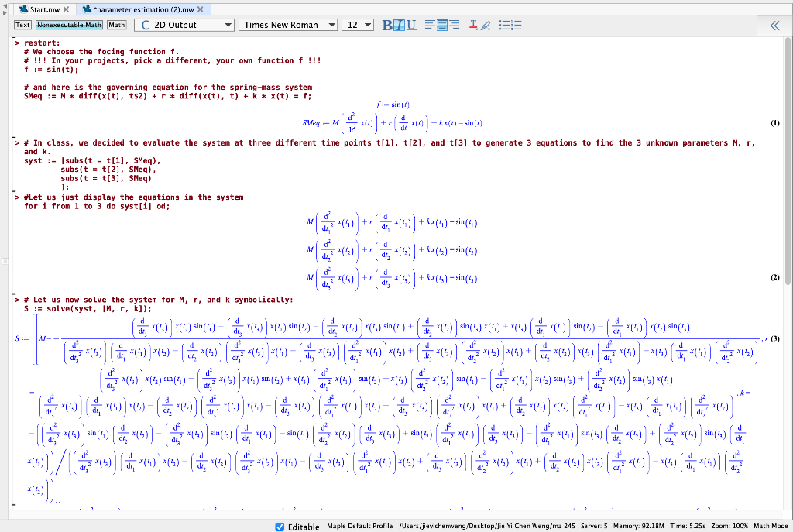Switch to Math mode button
The height and width of the screenshot is (532, 793).
117,25
